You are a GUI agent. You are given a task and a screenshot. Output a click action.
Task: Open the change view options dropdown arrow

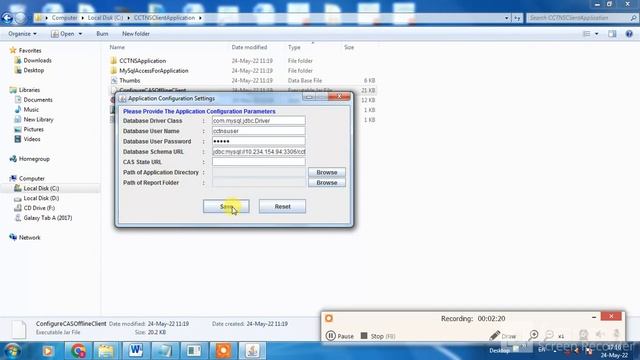(x=597, y=34)
